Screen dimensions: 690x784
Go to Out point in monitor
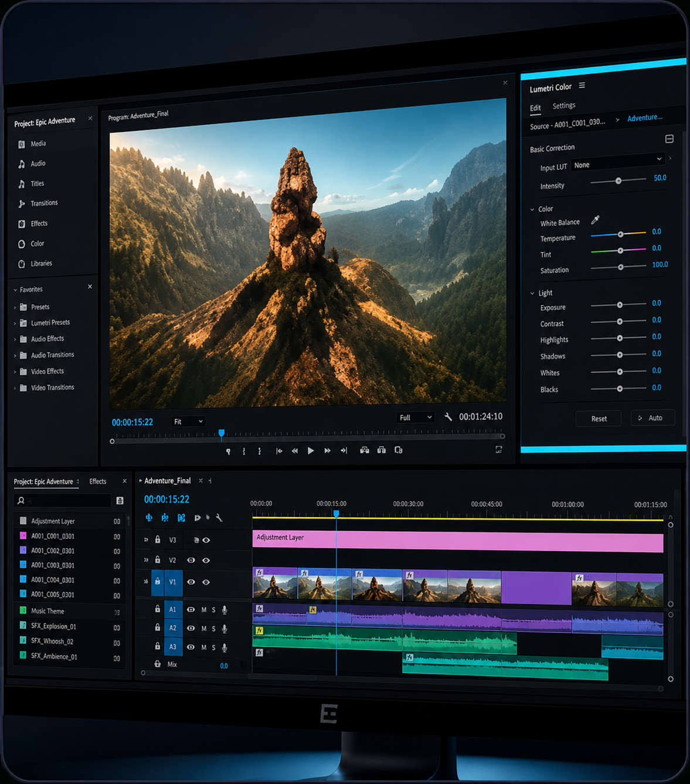(x=344, y=451)
